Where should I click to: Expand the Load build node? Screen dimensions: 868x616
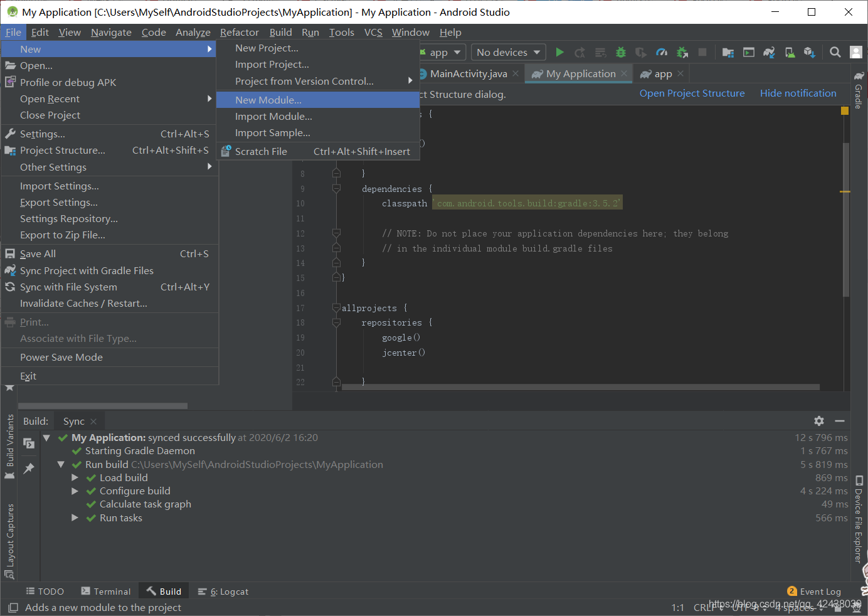(x=75, y=478)
